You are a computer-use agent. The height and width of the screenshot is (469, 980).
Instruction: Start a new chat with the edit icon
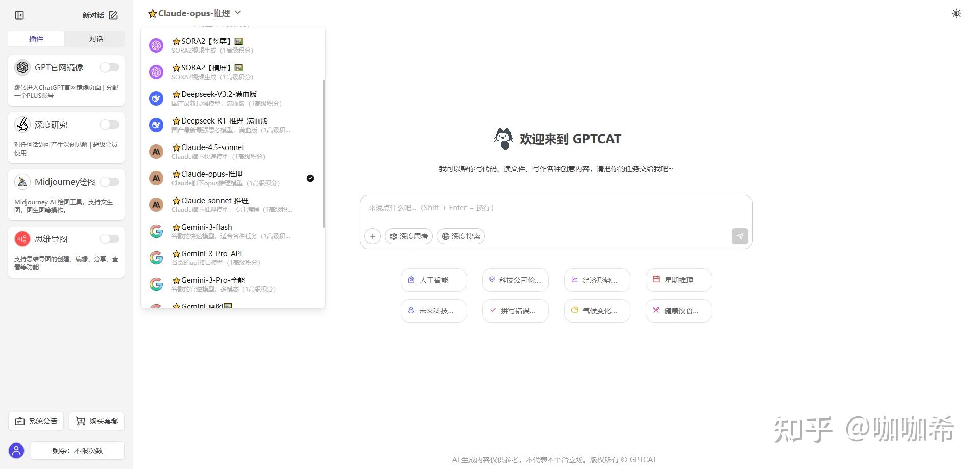coord(113,15)
